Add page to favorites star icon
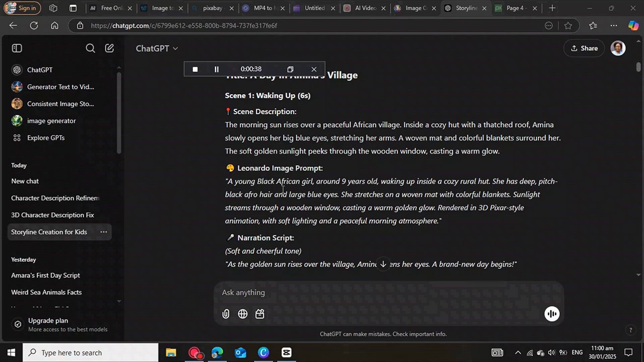This screenshot has height=362, width=644. pyautogui.click(x=568, y=25)
